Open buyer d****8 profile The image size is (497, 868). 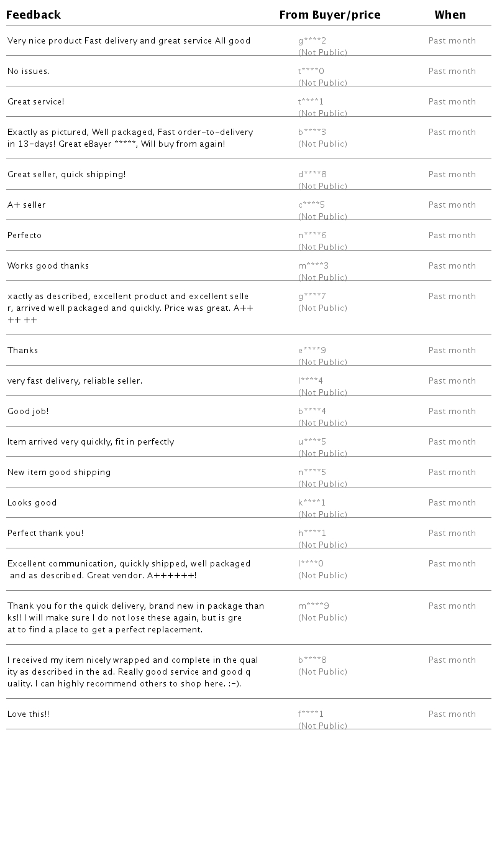coord(312,175)
